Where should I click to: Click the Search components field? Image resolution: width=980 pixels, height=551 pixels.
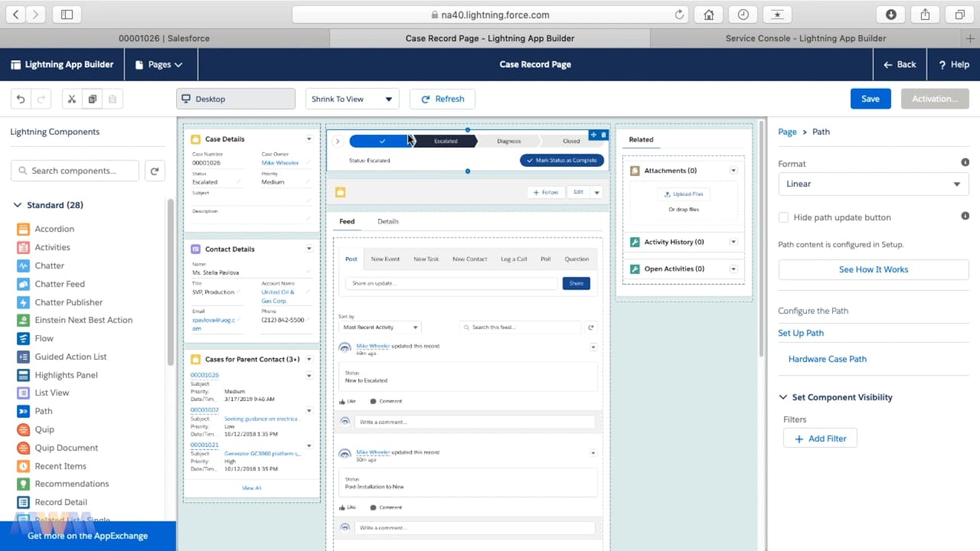click(75, 171)
